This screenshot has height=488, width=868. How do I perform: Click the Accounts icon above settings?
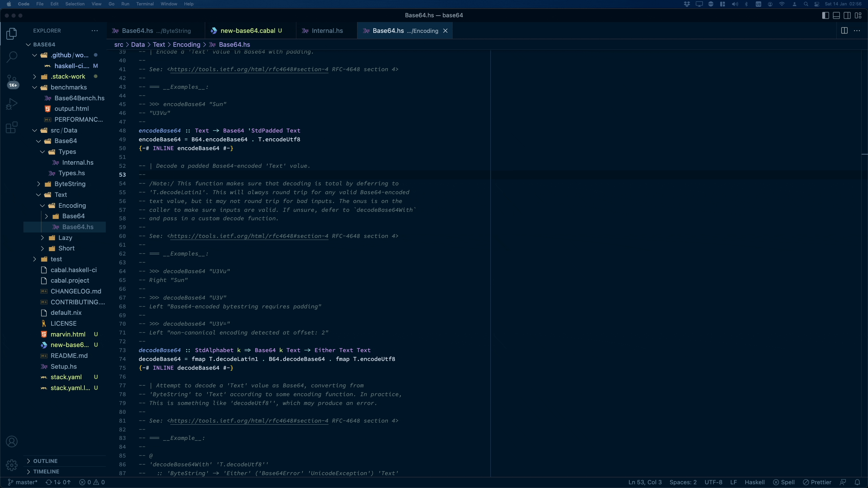(x=12, y=441)
